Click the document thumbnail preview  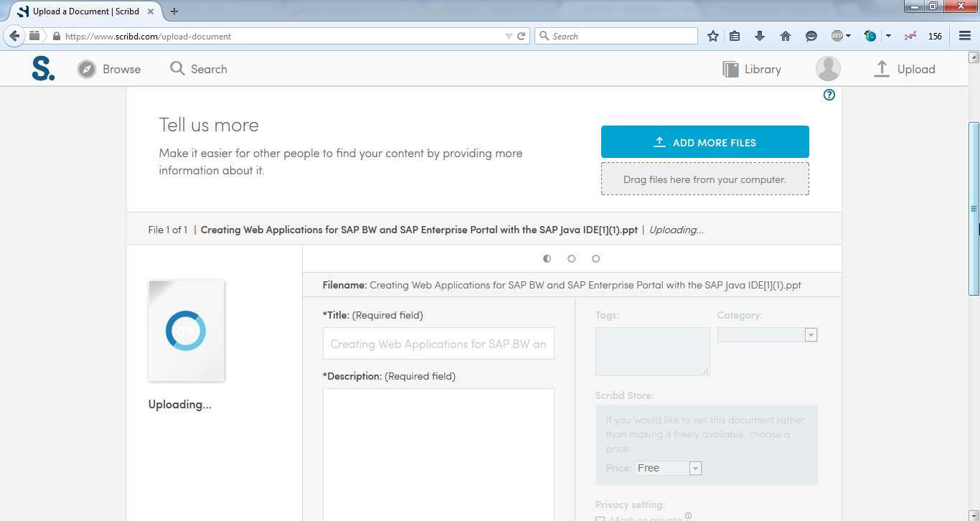click(x=186, y=331)
